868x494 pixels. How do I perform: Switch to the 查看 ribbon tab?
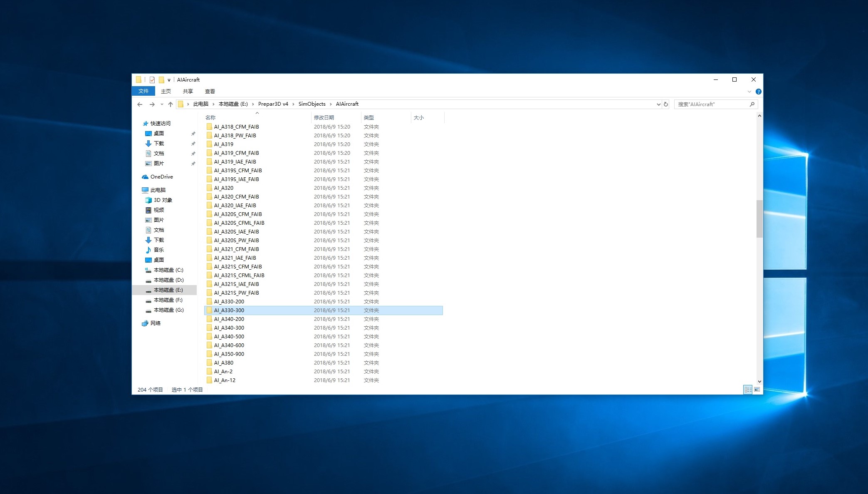[210, 91]
